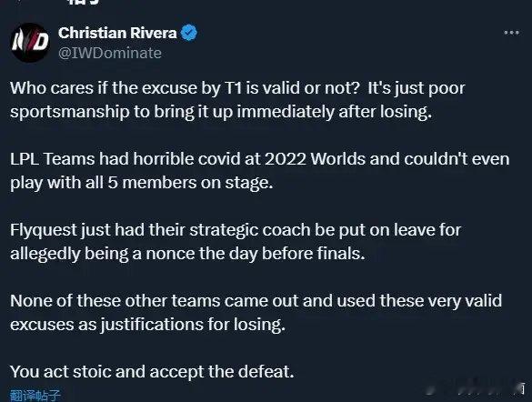Screen dimensions: 532x402
Task: Select the word "LPL" at paragraph start
Action: click(x=25, y=159)
